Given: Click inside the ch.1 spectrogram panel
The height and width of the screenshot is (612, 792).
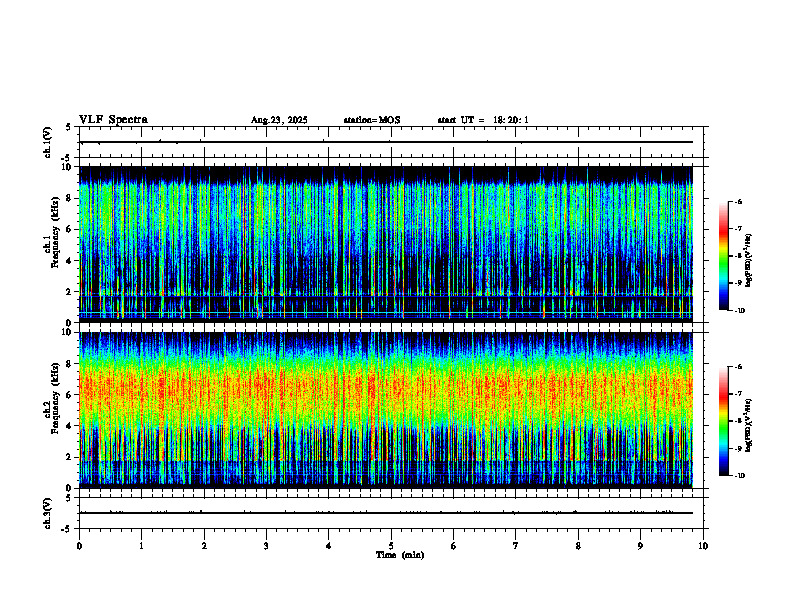Looking at the screenshot, I should pos(386,244).
